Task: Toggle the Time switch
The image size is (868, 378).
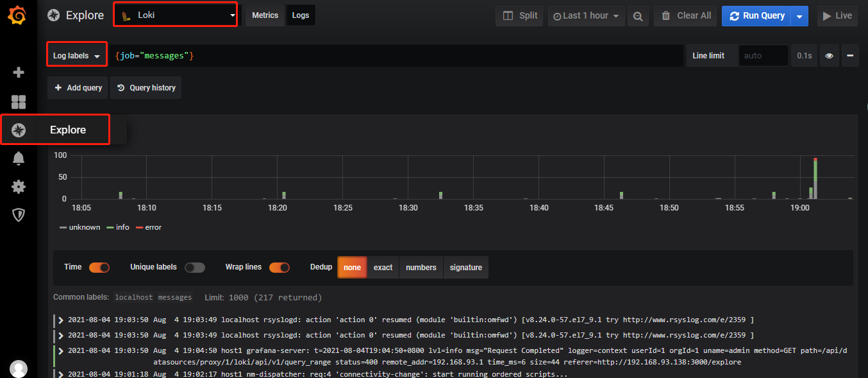Action: click(x=99, y=268)
